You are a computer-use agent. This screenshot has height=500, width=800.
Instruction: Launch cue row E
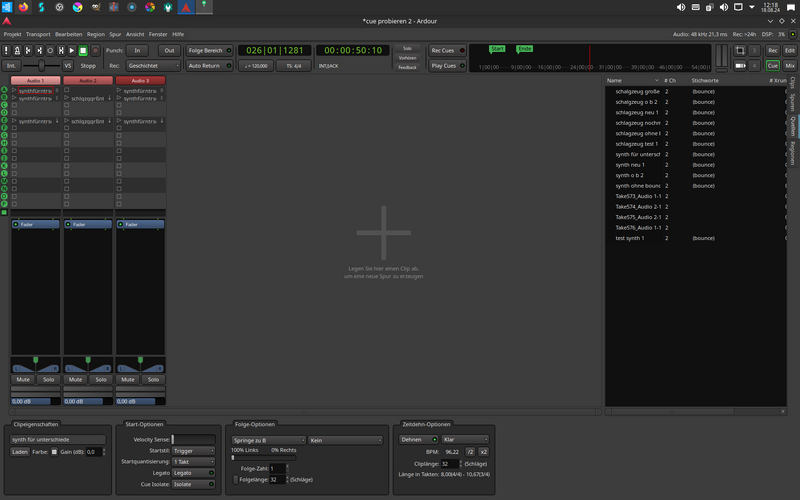pos(4,120)
